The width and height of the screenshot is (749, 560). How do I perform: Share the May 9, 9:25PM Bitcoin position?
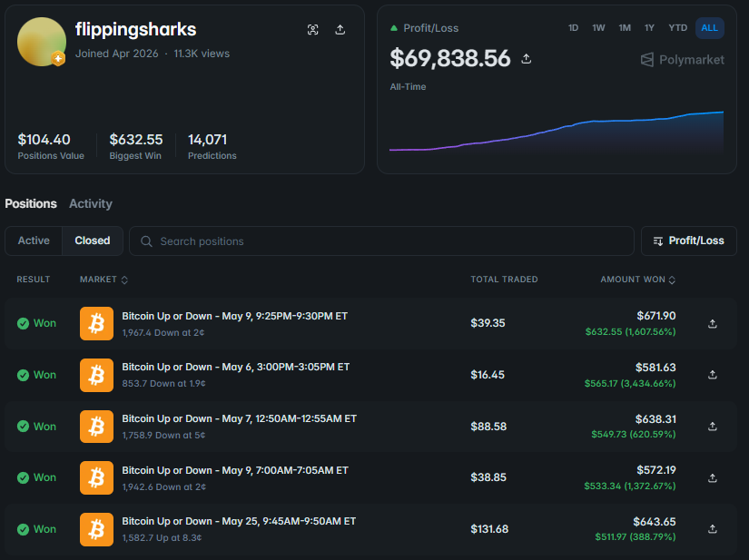coord(712,324)
